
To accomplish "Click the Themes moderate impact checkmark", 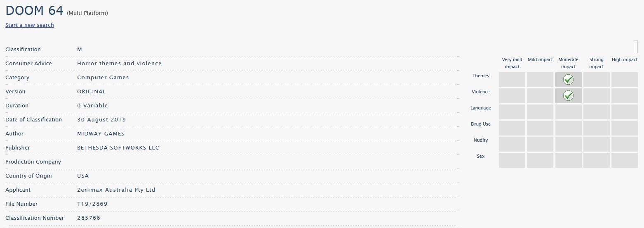I will tap(568, 80).
